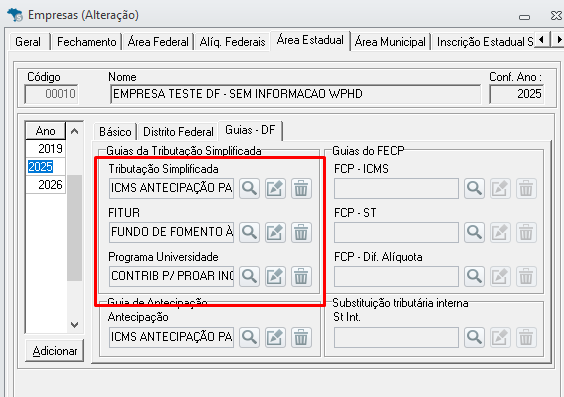
Task: Trash icon next to FCP - ICMS
Action: coord(526,188)
